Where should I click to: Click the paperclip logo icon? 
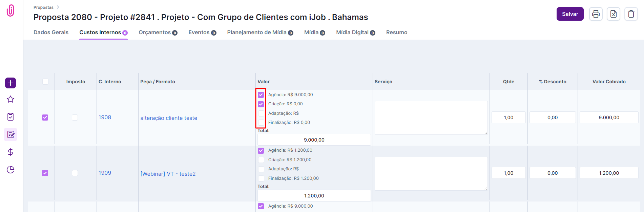pyautogui.click(x=11, y=10)
